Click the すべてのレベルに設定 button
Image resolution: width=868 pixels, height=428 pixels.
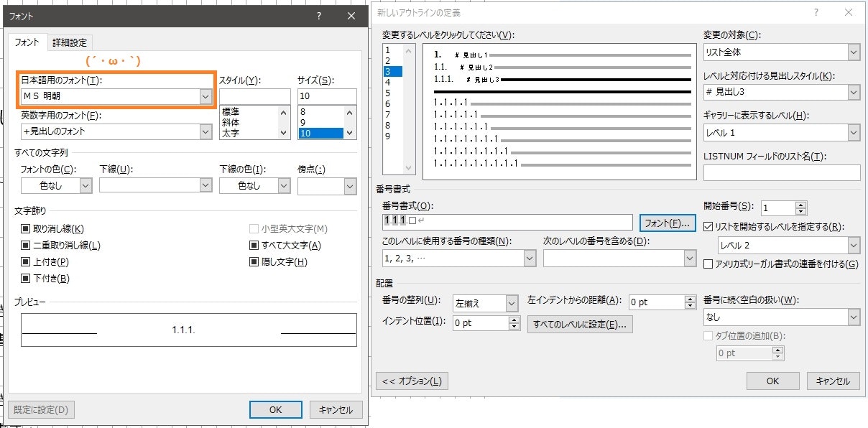pyautogui.click(x=579, y=325)
